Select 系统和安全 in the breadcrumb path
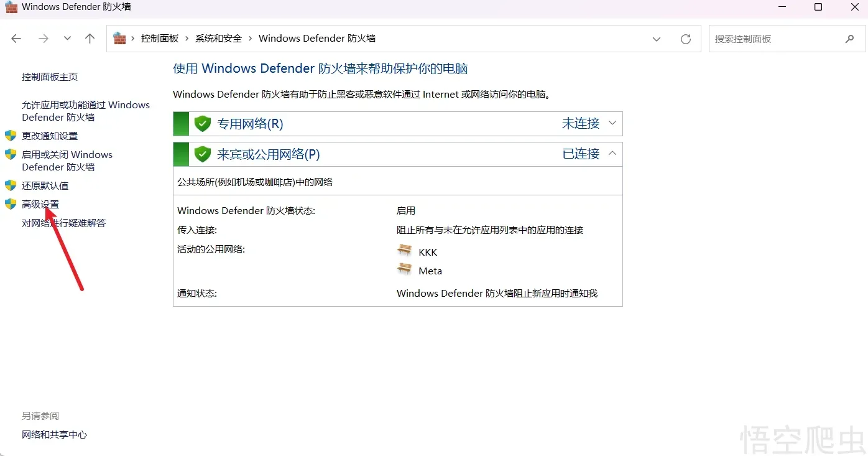 218,39
